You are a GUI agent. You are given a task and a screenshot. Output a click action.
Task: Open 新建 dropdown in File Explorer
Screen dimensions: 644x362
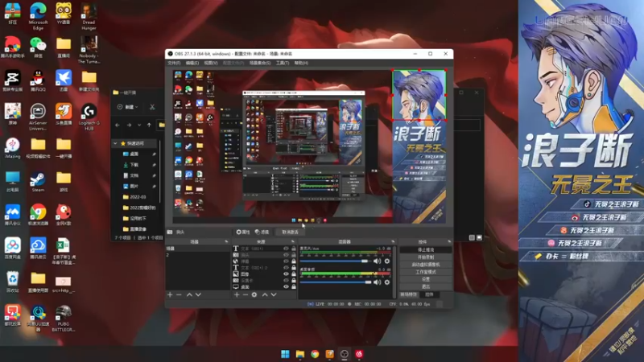pyautogui.click(x=128, y=107)
